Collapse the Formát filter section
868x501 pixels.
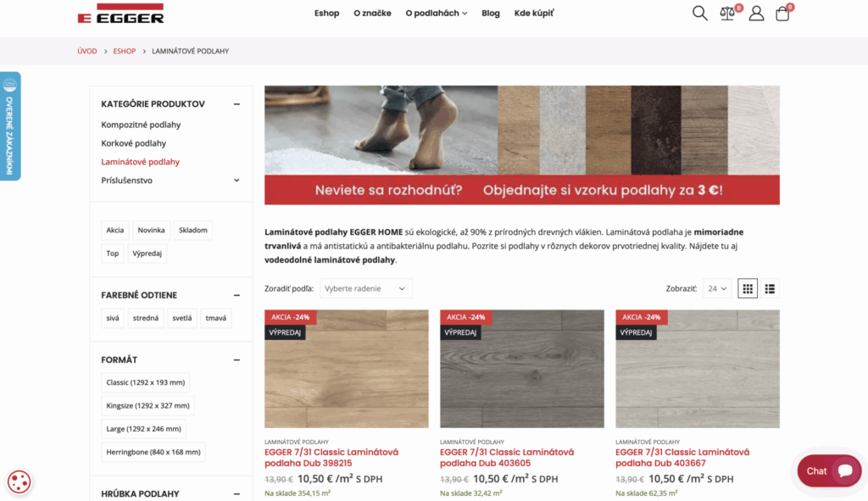[236, 359]
